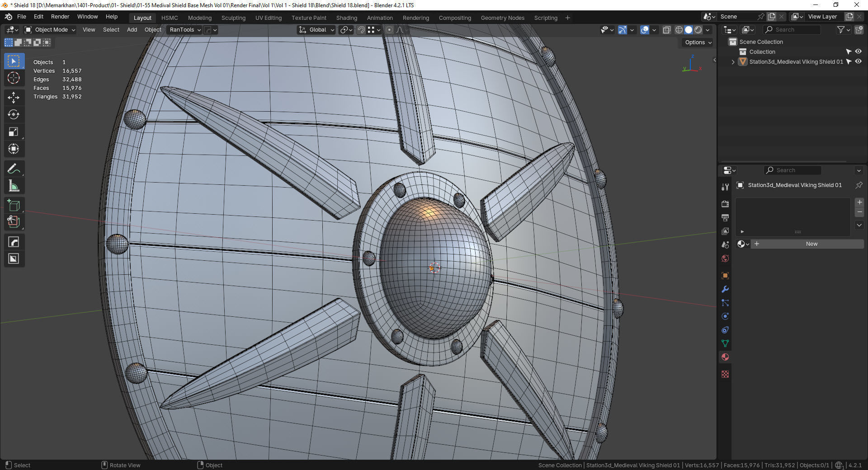Open the pivot point dropdown
The width and height of the screenshot is (868, 470).
click(x=346, y=30)
